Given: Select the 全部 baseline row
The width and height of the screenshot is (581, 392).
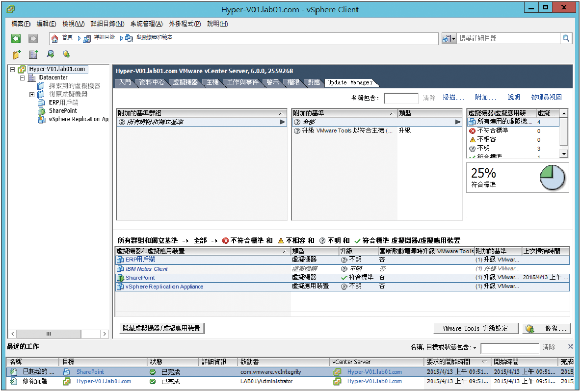Looking at the screenshot, I should 377,122.
